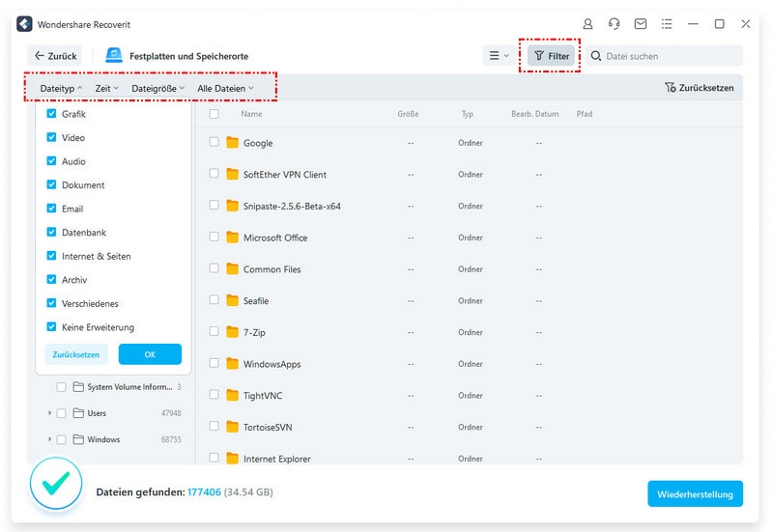This screenshot has height=532, width=773.
Task: Click the Ordner type of TightVNC row
Action: (x=471, y=395)
